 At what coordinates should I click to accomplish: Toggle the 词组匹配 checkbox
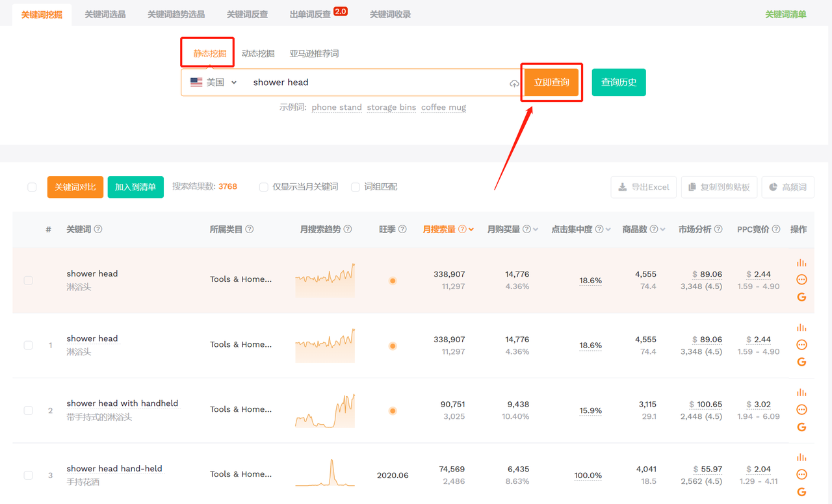(356, 187)
